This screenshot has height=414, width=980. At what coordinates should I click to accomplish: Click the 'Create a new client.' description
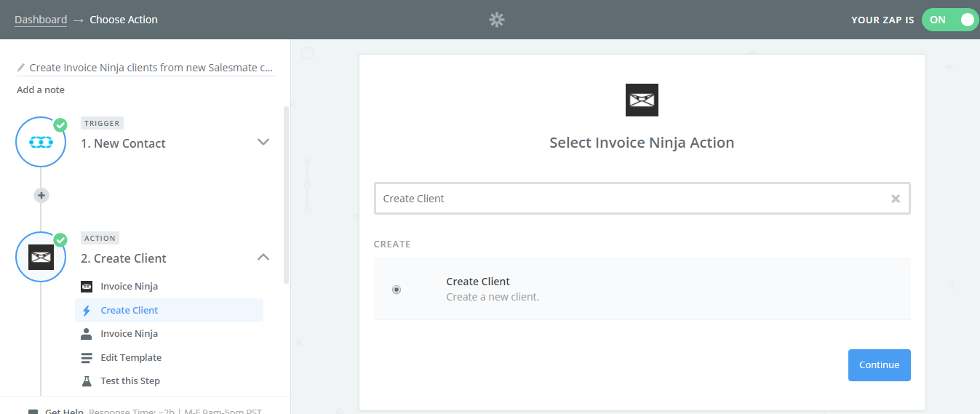coord(493,297)
